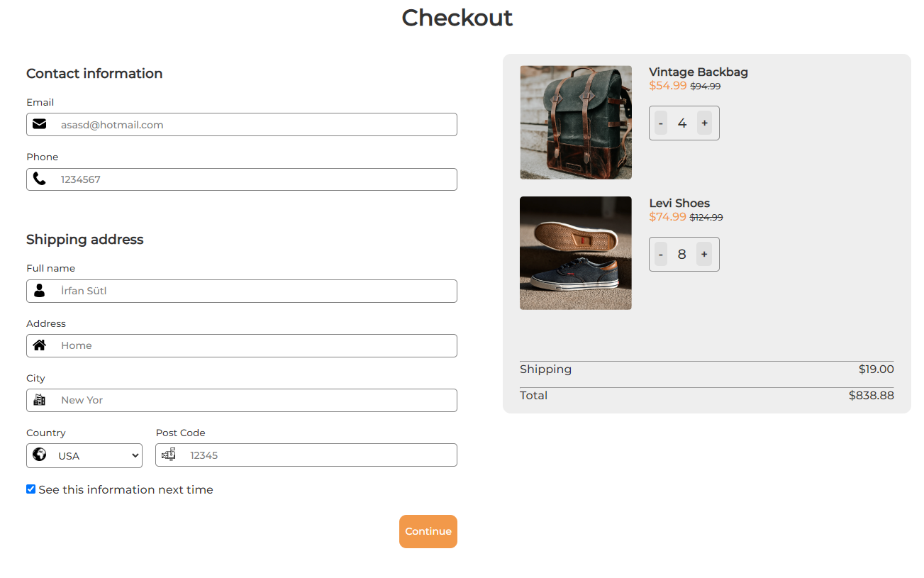
Task: Click the phone handset icon
Action: click(40, 179)
